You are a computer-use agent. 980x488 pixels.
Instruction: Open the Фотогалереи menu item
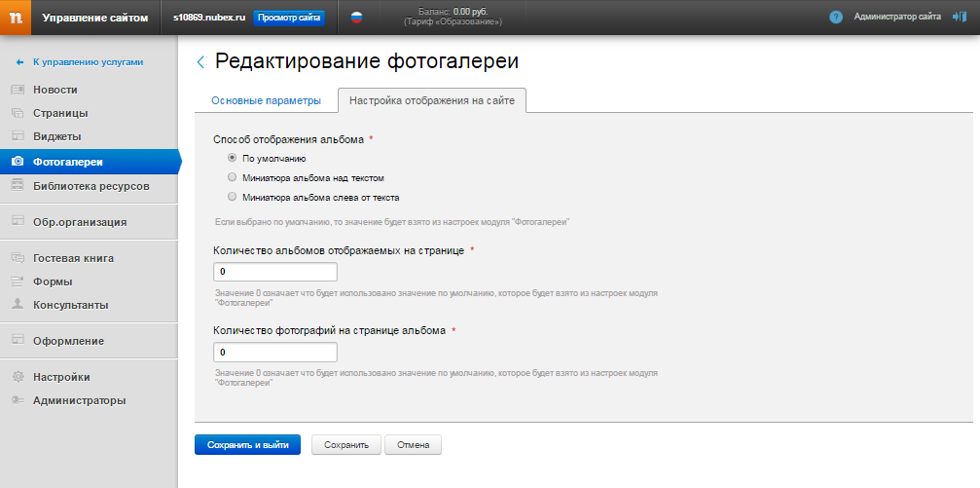[89, 162]
